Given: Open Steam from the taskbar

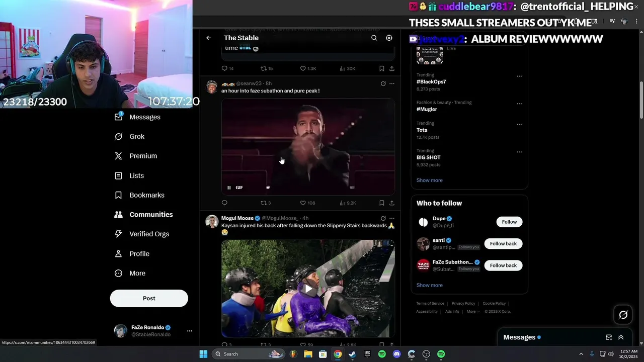Looking at the screenshot, I should pyautogui.click(x=352, y=354).
